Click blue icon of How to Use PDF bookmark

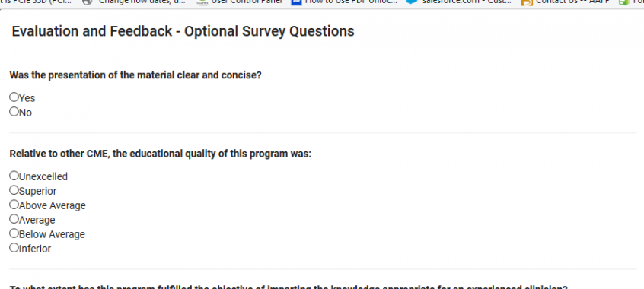click(x=296, y=2)
